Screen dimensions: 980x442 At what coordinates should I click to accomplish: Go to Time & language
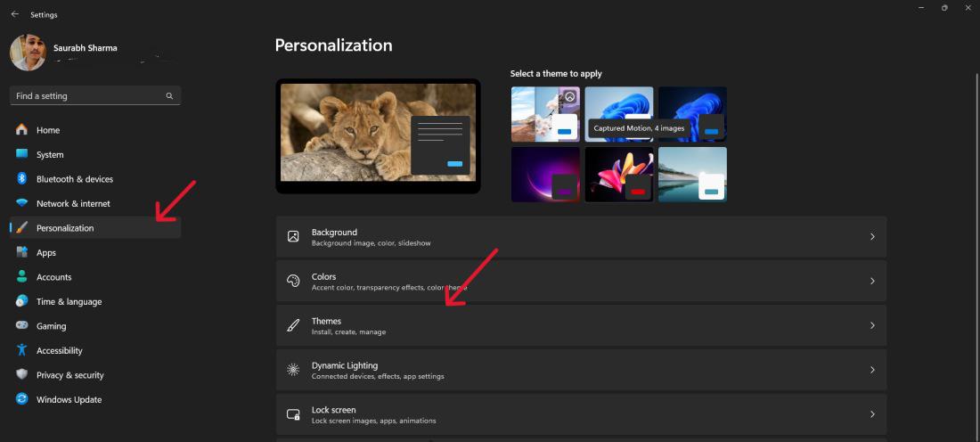[x=95, y=301]
